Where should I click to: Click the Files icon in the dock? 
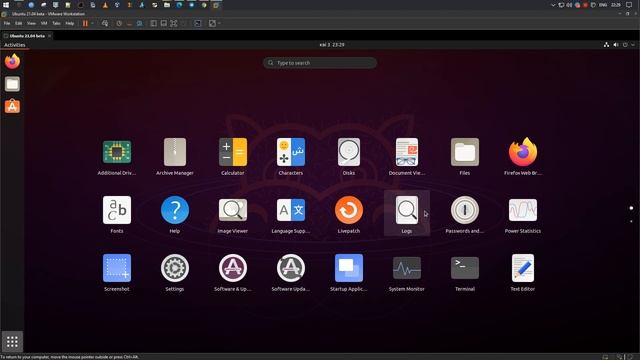click(12, 84)
